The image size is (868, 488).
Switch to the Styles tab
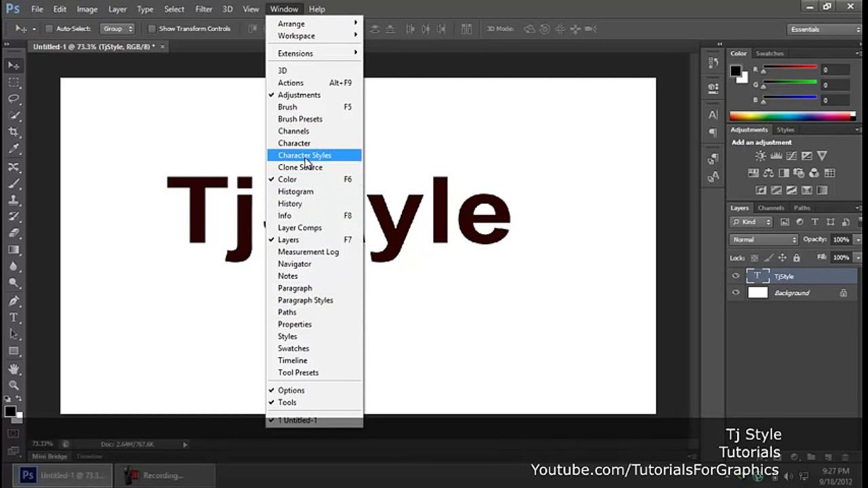[x=785, y=129]
